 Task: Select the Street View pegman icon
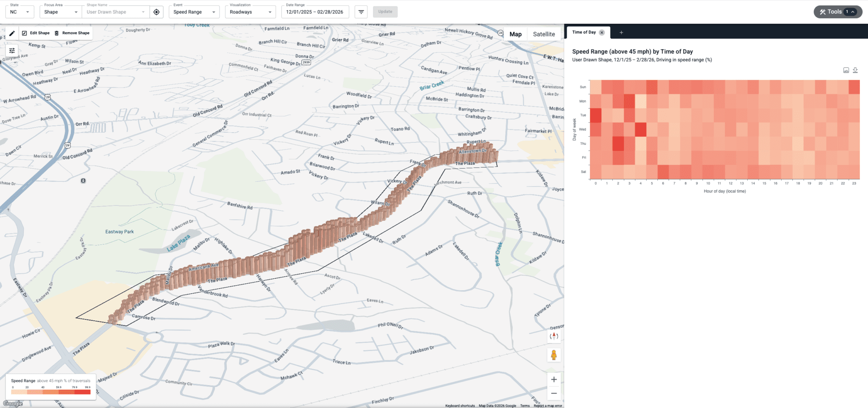[554, 355]
